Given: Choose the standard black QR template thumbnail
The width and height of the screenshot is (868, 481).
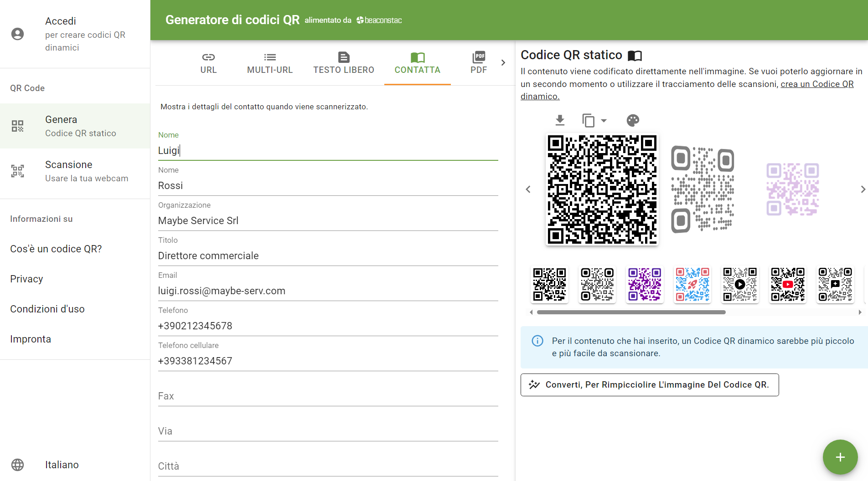Looking at the screenshot, I should coord(550,285).
